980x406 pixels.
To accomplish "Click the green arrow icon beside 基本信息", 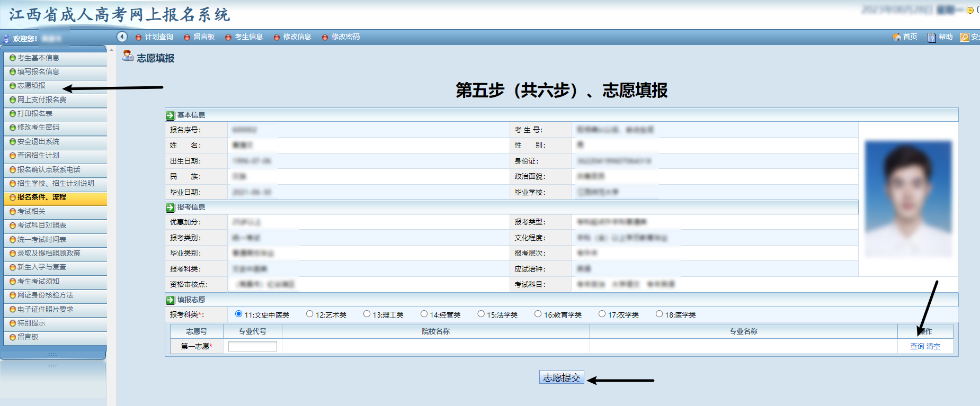I will pyautogui.click(x=171, y=115).
